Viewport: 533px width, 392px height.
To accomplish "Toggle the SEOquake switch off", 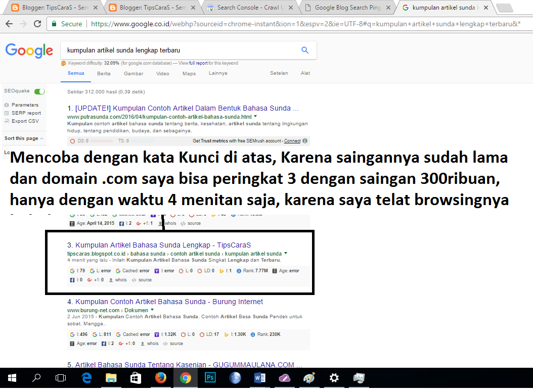I will pos(39,91).
